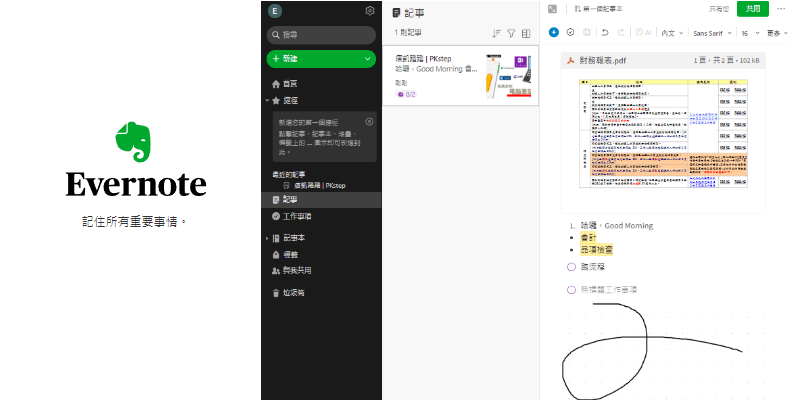Click the PDF attachment file icon

click(x=571, y=61)
